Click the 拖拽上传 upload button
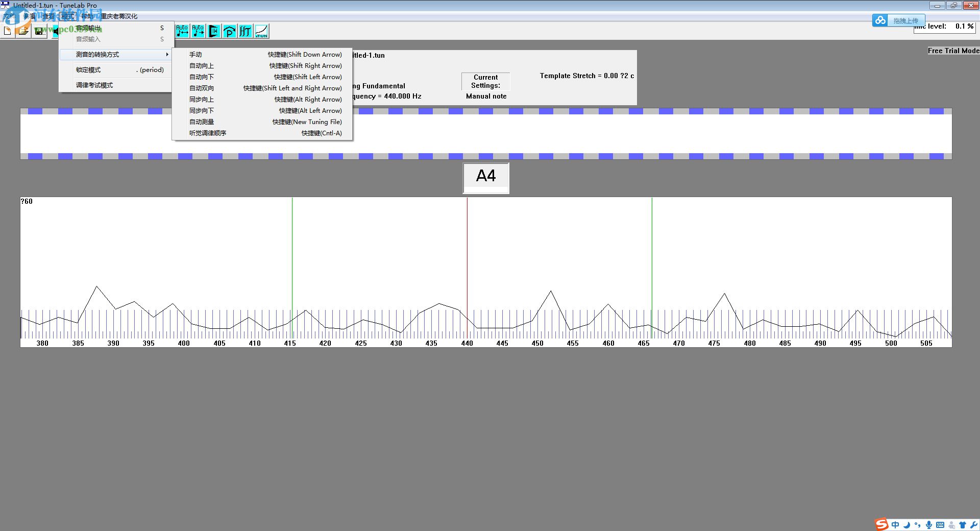980x531 pixels. 905,20
